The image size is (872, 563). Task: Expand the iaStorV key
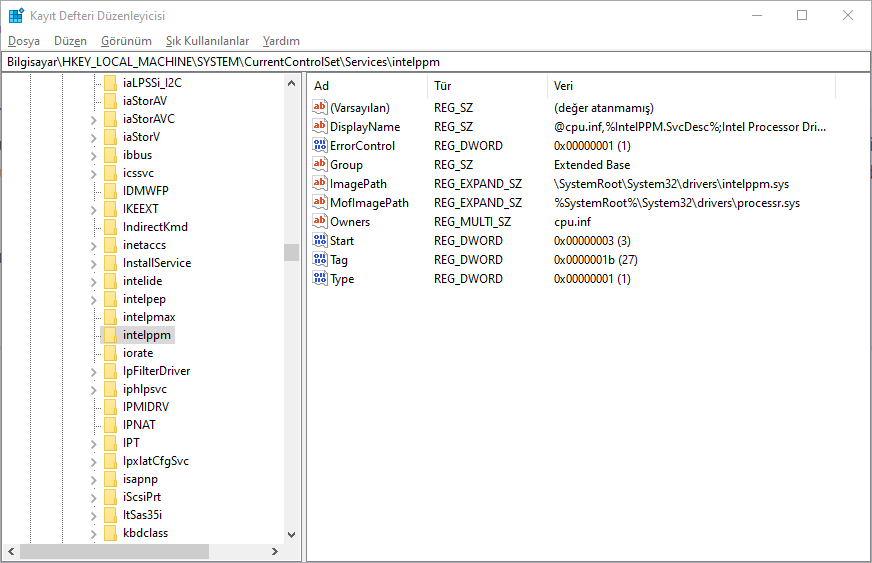93,137
